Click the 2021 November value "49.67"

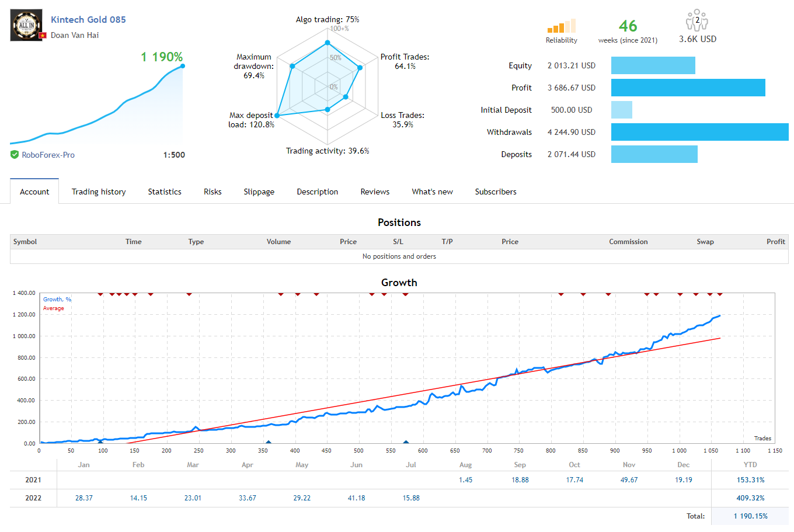(x=629, y=480)
